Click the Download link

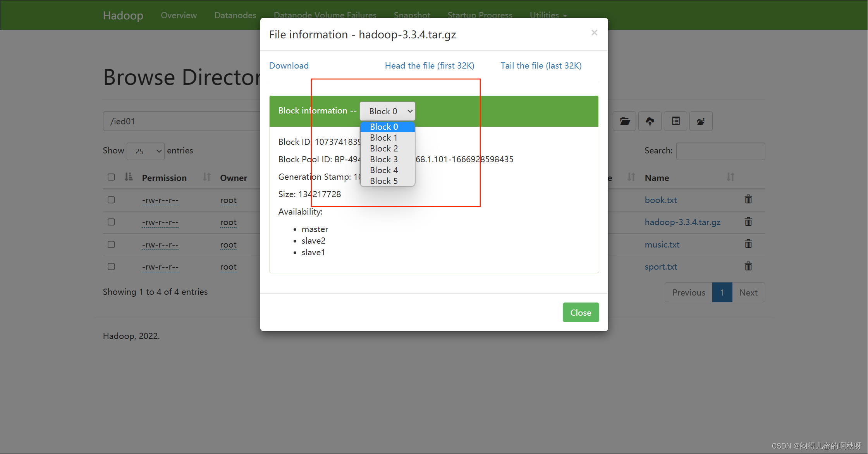pyautogui.click(x=289, y=66)
